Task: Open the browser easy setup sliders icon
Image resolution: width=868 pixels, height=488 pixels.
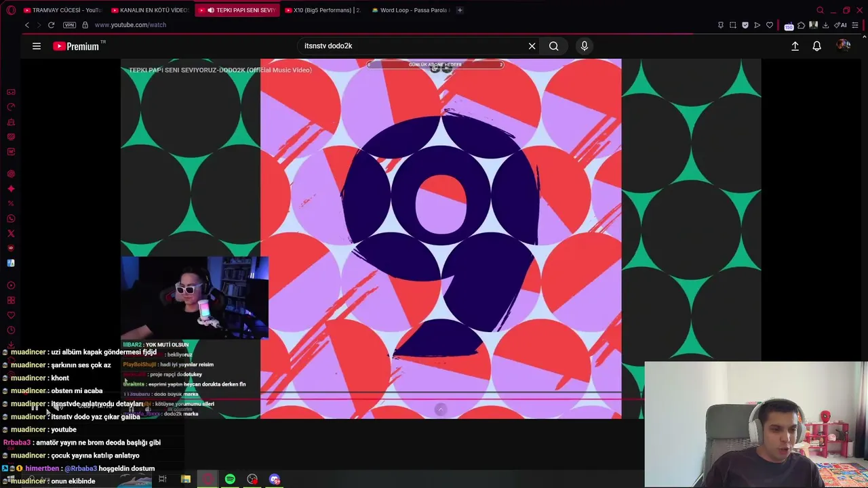Action: [855, 25]
